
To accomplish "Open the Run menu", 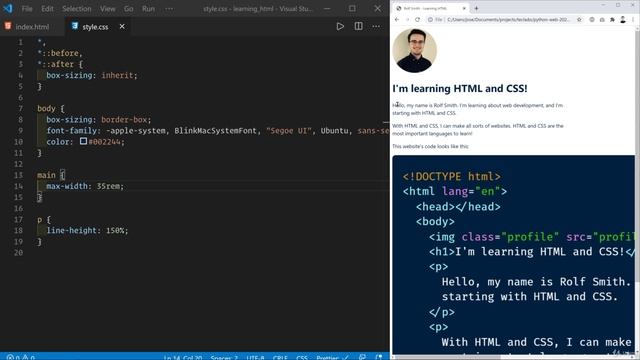I will click(148, 9).
